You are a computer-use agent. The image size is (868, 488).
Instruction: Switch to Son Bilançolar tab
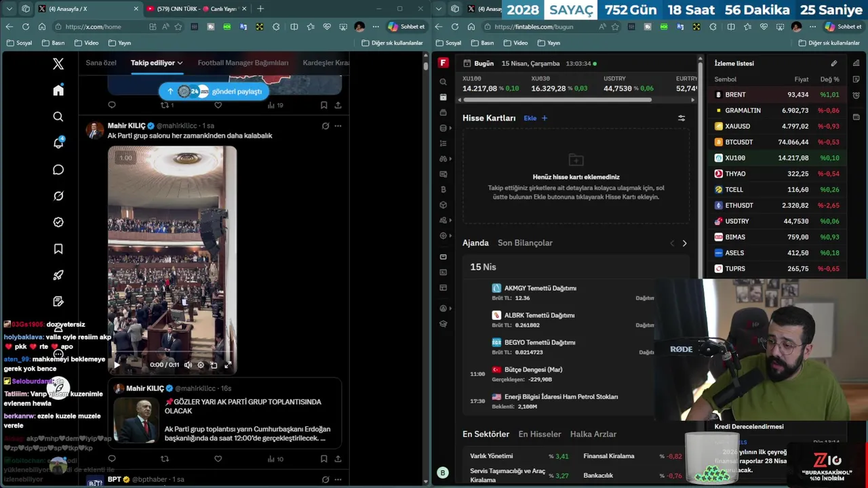[525, 243]
